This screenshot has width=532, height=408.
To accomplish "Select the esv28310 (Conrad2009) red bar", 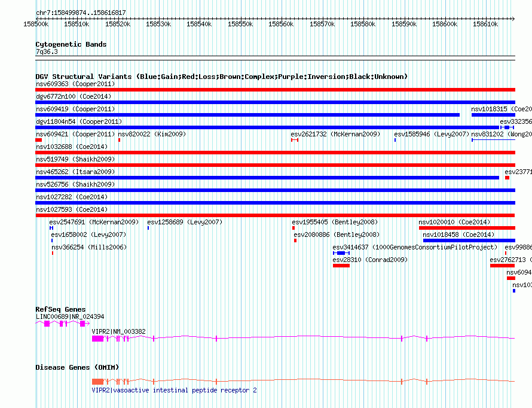I will tap(341, 266).
